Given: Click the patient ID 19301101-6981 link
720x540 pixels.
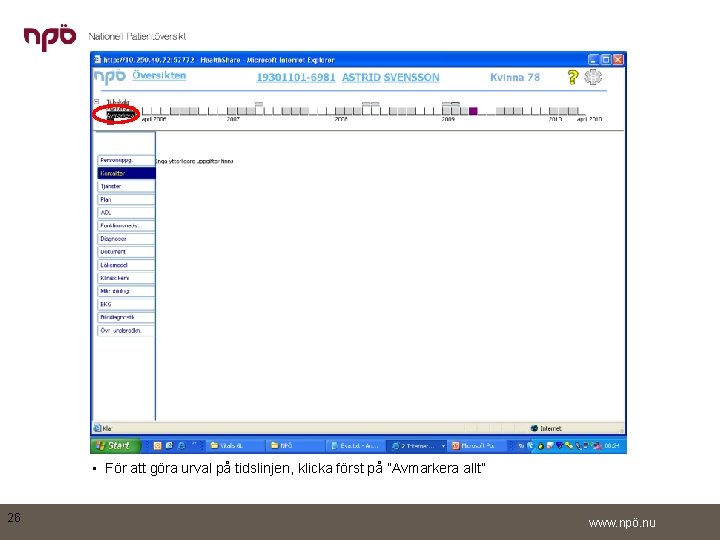Looking at the screenshot, I should coord(296,78).
